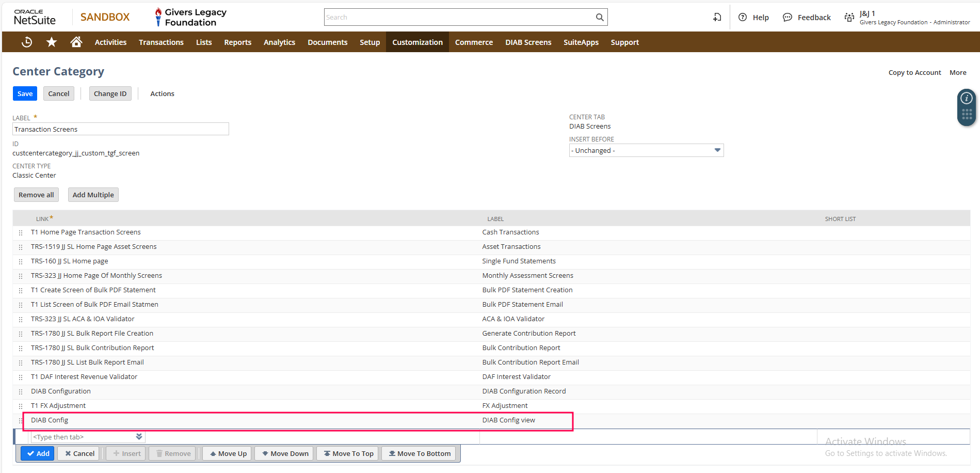Open the Recent Records clock icon
The image size is (980, 473).
(27, 42)
